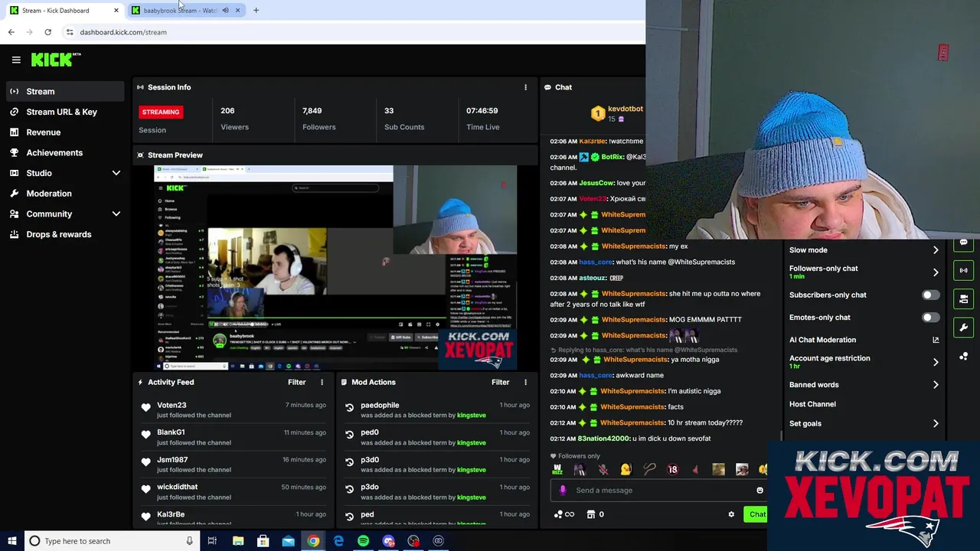Click the green Chat send button

pos(756,514)
